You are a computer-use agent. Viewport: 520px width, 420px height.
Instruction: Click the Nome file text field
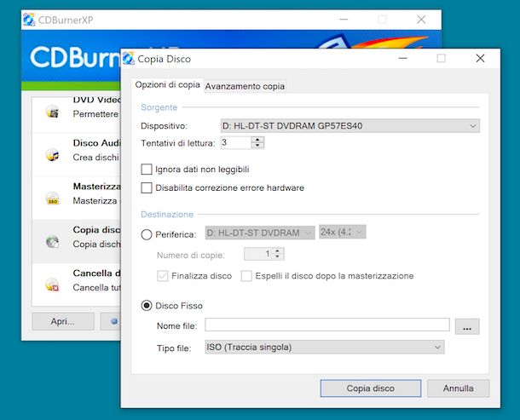pos(327,325)
